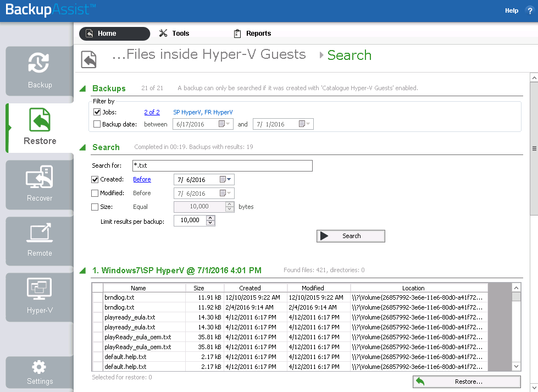
Task: Go back to Files inside Hyper-V Guests breadcrumb
Action: 209,54
